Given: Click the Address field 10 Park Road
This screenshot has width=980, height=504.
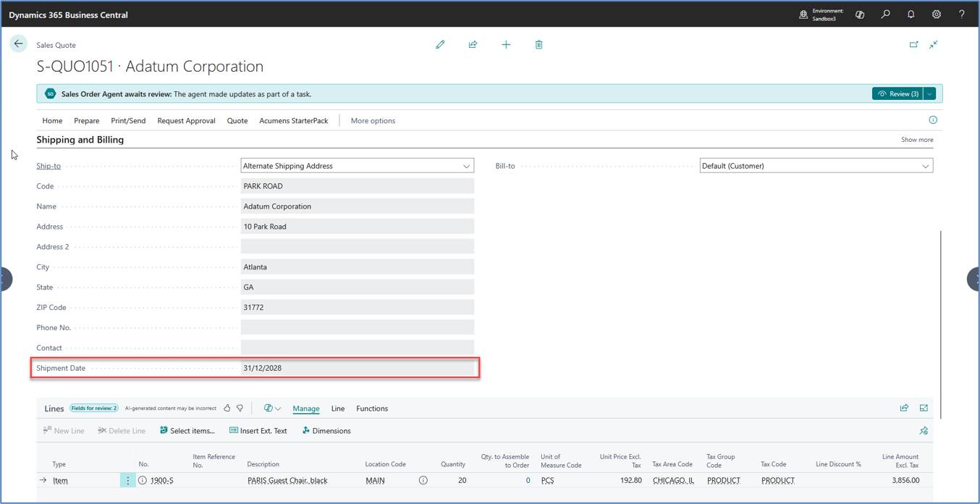Looking at the screenshot, I should [358, 227].
